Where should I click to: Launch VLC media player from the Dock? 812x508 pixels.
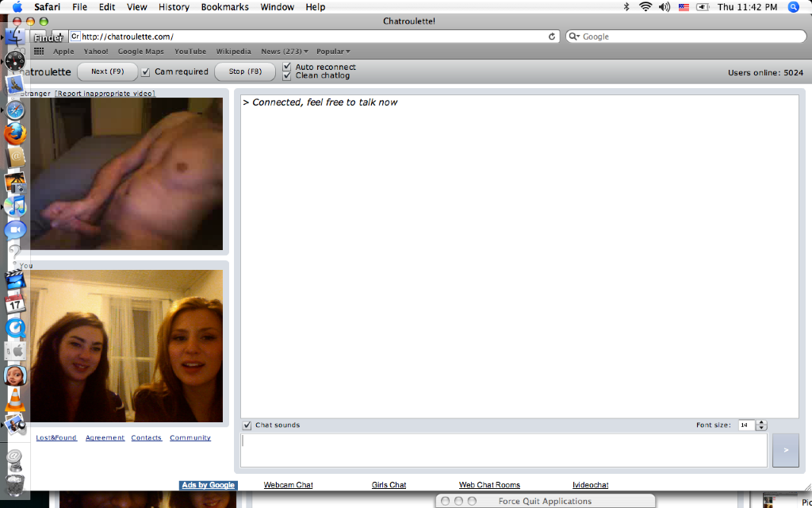click(16, 400)
